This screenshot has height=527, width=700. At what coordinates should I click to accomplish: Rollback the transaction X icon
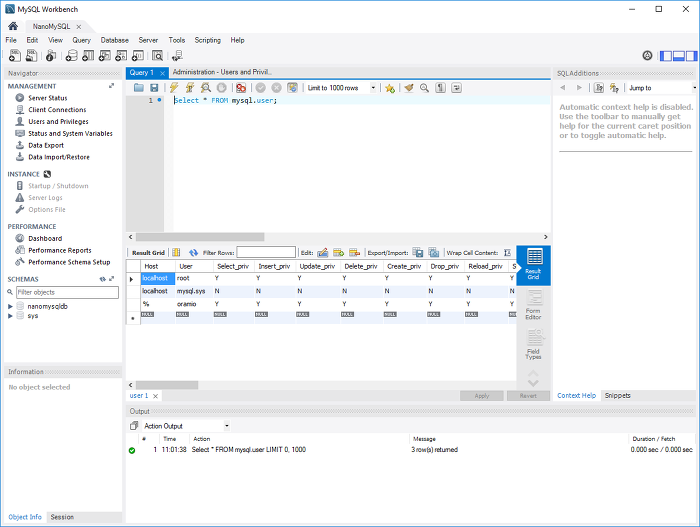point(277,88)
